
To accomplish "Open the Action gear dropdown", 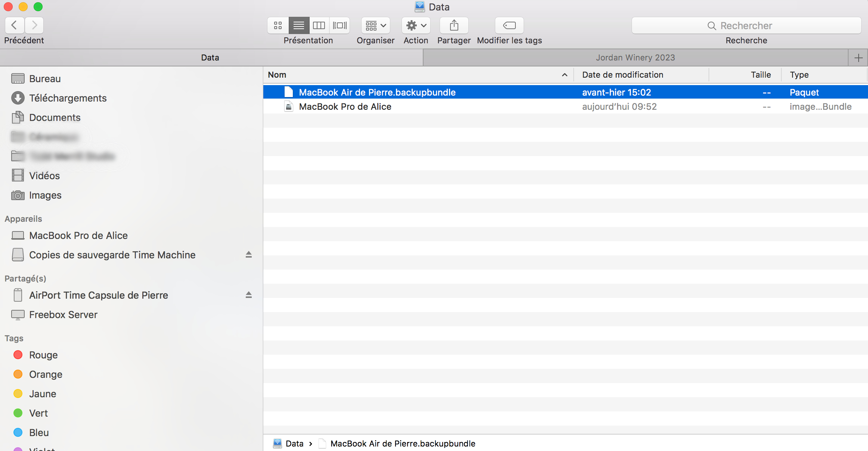I will (416, 25).
